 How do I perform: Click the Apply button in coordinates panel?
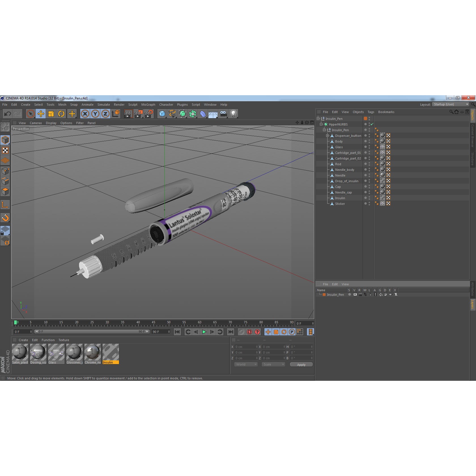(x=301, y=365)
